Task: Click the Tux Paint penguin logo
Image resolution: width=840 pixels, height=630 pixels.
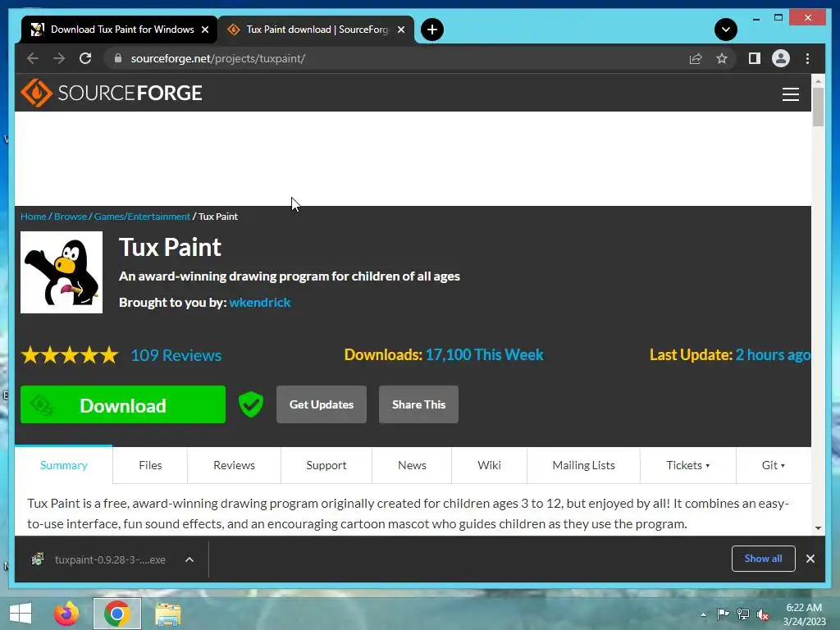Action: click(x=62, y=272)
